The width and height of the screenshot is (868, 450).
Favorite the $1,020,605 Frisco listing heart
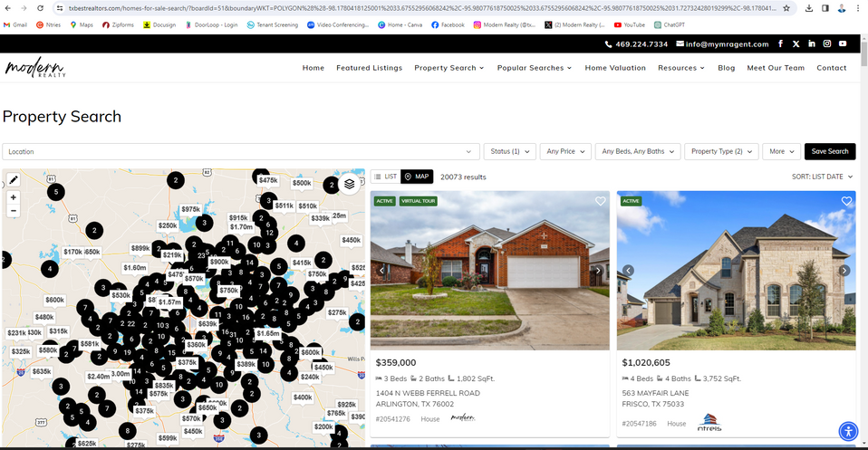[x=846, y=201]
